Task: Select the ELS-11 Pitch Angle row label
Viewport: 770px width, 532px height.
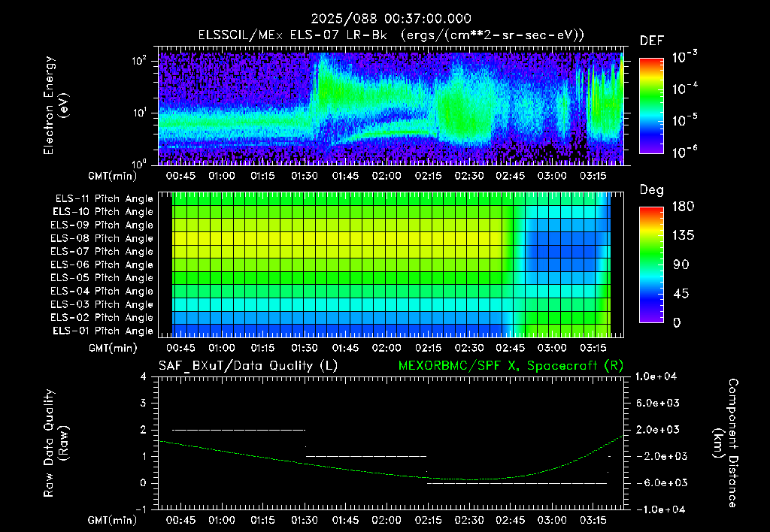Action: 104,199
